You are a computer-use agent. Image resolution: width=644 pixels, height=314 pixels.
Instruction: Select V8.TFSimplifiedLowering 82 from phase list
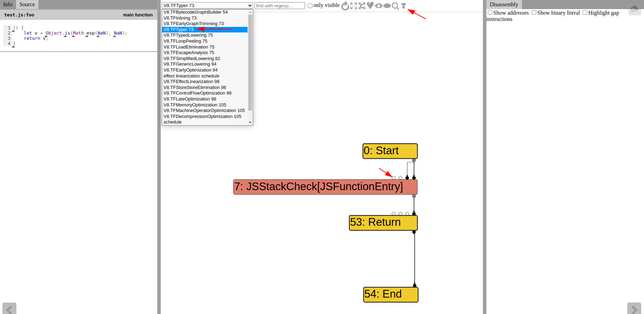[x=192, y=59]
